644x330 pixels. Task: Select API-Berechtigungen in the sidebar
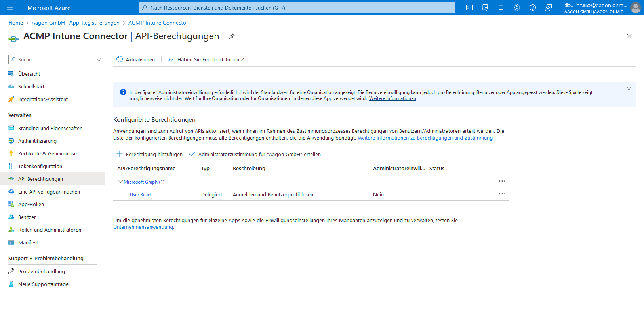[53, 179]
